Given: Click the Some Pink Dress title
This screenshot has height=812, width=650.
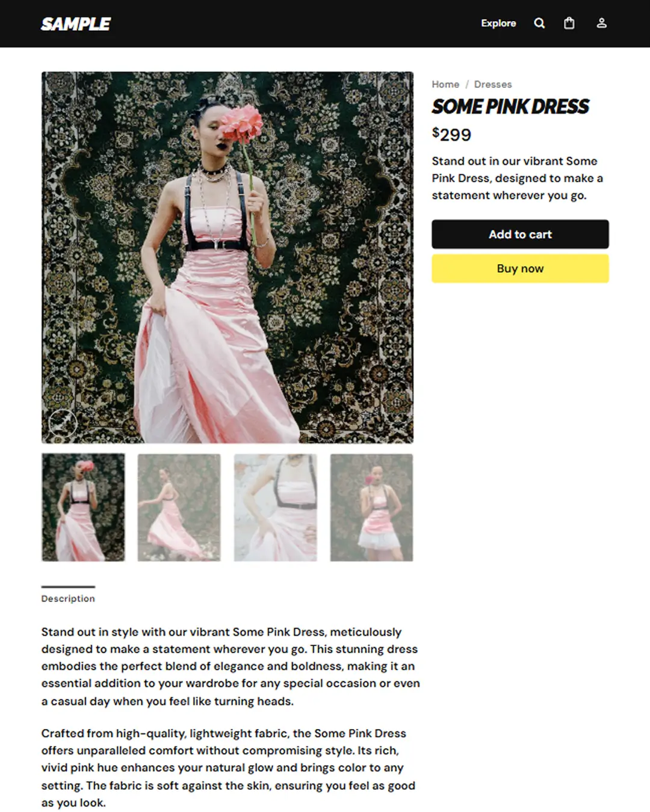Looking at the screenshot, I should (510, 106).
